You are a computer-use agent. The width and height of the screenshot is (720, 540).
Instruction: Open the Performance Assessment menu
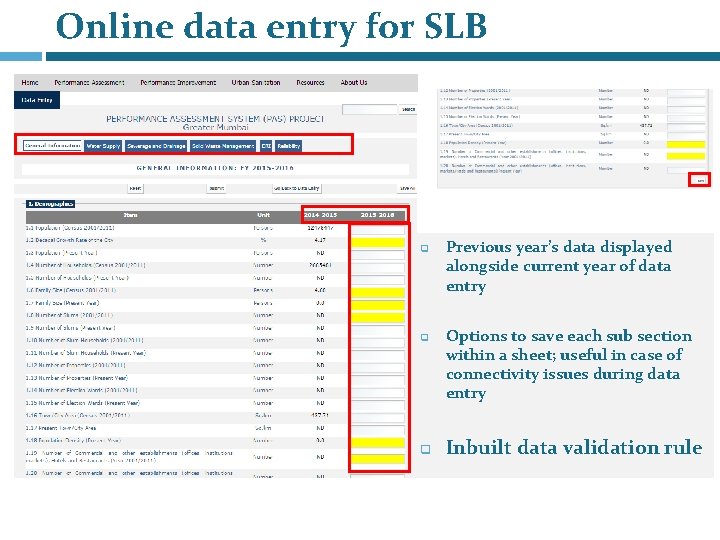coord(90,83)
